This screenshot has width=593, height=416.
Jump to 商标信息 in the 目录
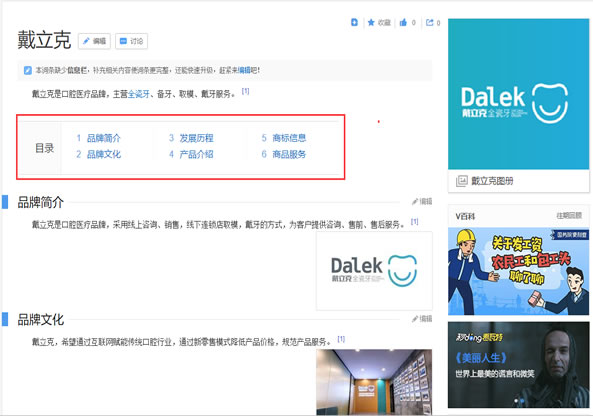[289, 138]
